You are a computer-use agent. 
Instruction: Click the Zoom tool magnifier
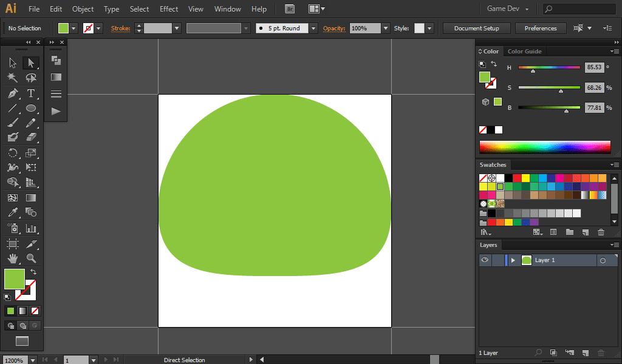point(31,258)
